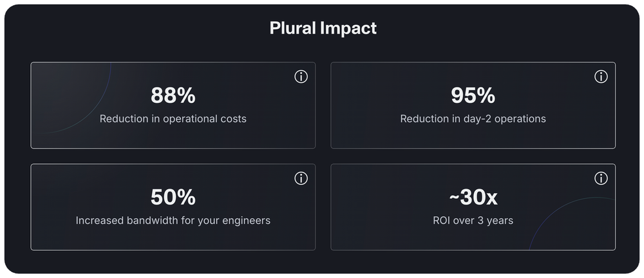The width and height of the screenshot is (644, 278).
Task: Open info tooltip for day-2 operations
Action: click(x=601, y=77)
